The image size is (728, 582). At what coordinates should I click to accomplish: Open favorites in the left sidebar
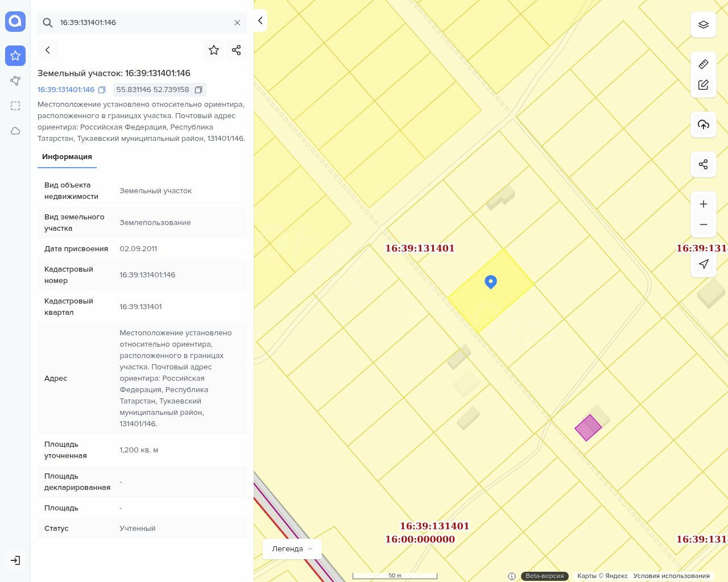pos(15,56)
